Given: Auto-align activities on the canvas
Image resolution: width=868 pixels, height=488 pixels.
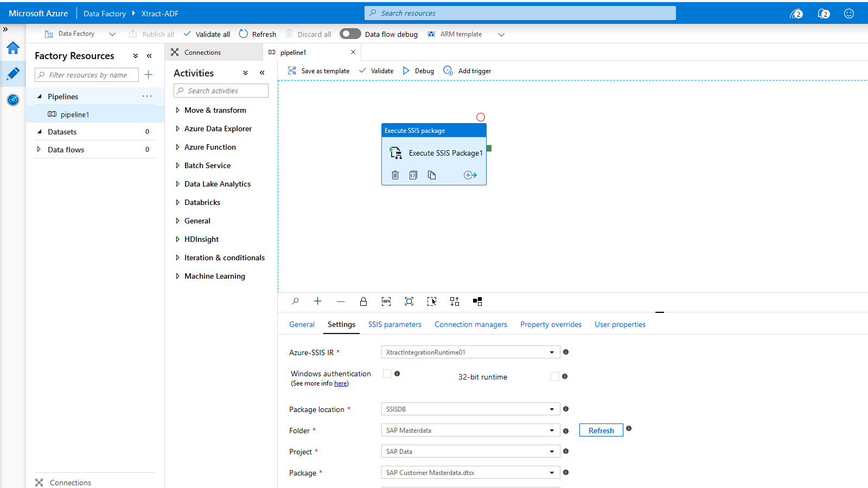Looking at the screenshot, I should [x=455, y=301].
